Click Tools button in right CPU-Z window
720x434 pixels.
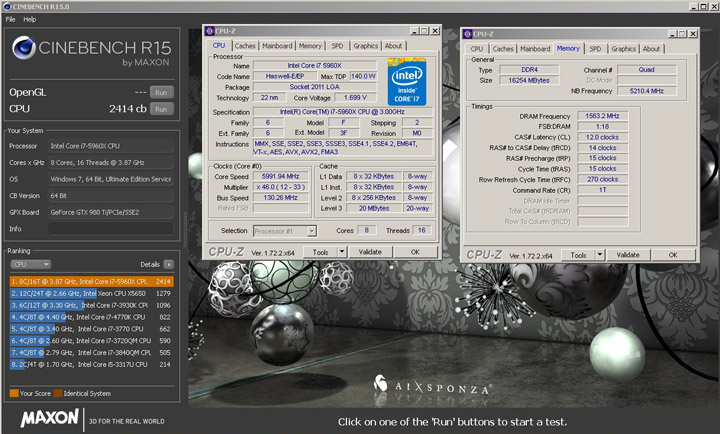(579, 255)
